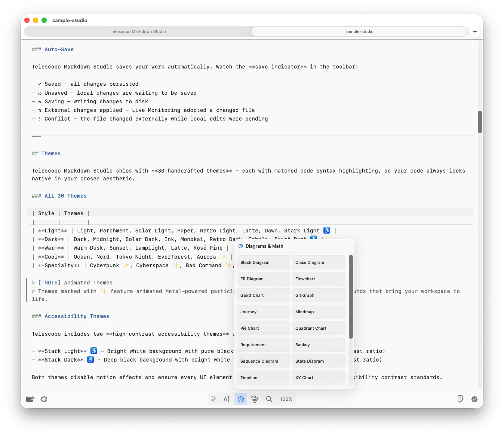Click the '### Accessibility Themes' heading
Screen dimensions: 504x436
(71, 316)
